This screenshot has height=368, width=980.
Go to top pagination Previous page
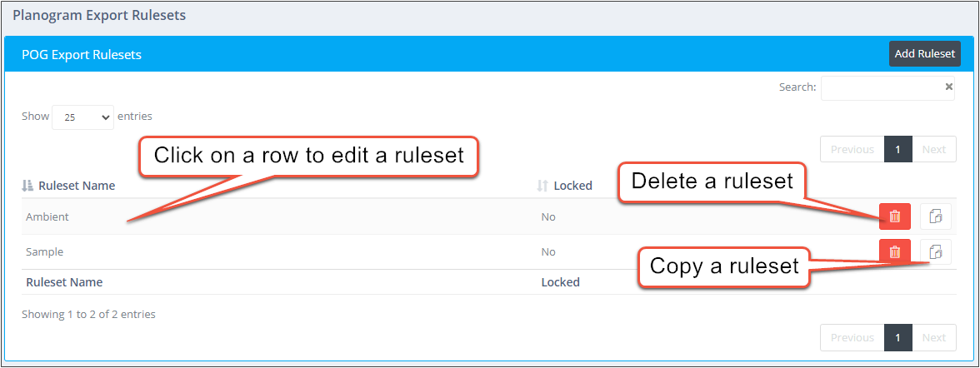coord(852,149)
